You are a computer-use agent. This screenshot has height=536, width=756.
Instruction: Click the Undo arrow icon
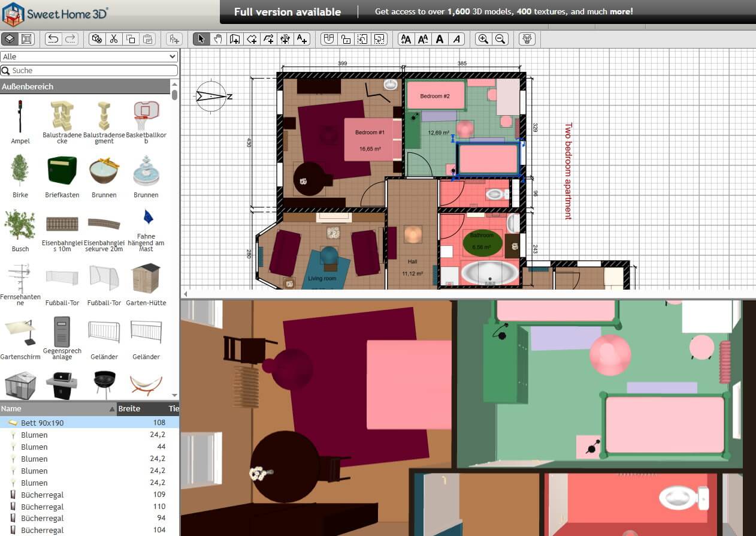point(53,39)
